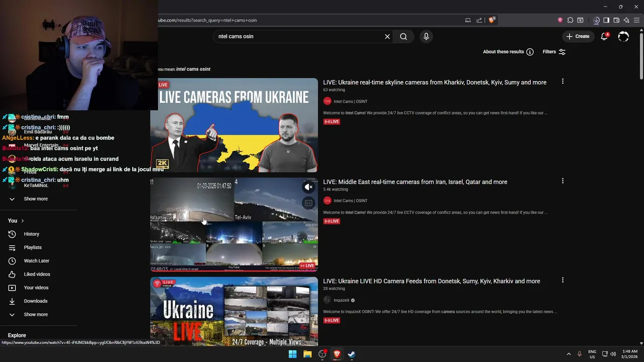This screenshot has width=644, height=362.
Task: Open the Extensions puzzle icon
Action: click(x=570, y=20)
